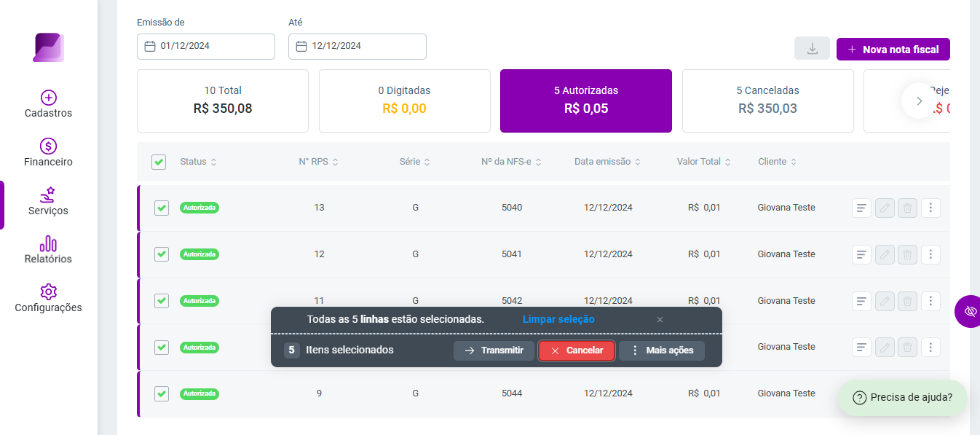Open details icon for RPS 12 row
Image resolution: width=980 pixels, height=435 pixels.
click(x=861, y=254)
